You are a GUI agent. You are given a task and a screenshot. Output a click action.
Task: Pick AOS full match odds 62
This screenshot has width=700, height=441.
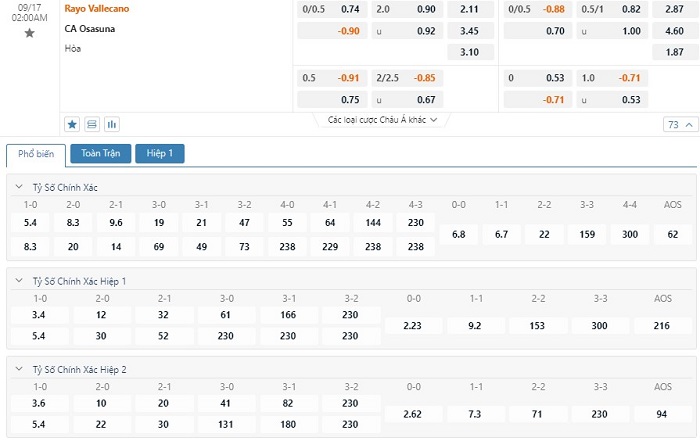point(673,234)
